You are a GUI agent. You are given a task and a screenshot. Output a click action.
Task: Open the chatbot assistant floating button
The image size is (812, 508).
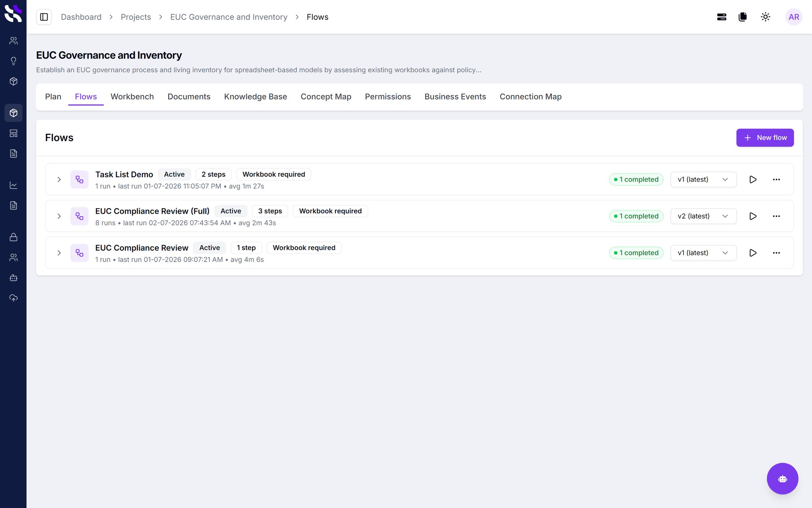782,479
